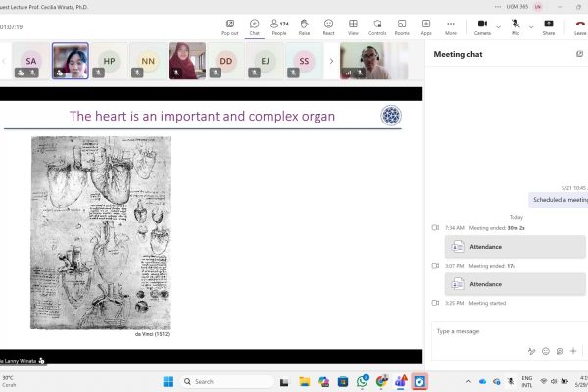Open the profile avatar menu
588x392 pixels.
click(x=538, y=7)
